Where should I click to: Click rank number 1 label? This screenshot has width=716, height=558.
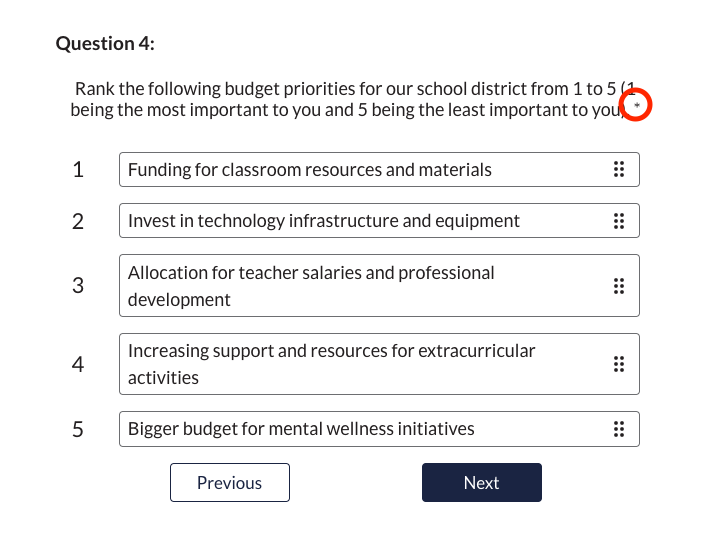click(x=78, y=169)
